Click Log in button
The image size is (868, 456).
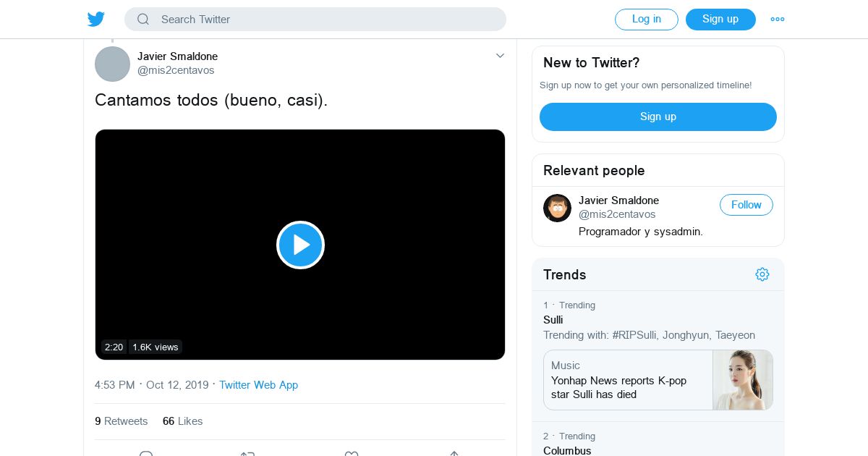click(646, 20)
